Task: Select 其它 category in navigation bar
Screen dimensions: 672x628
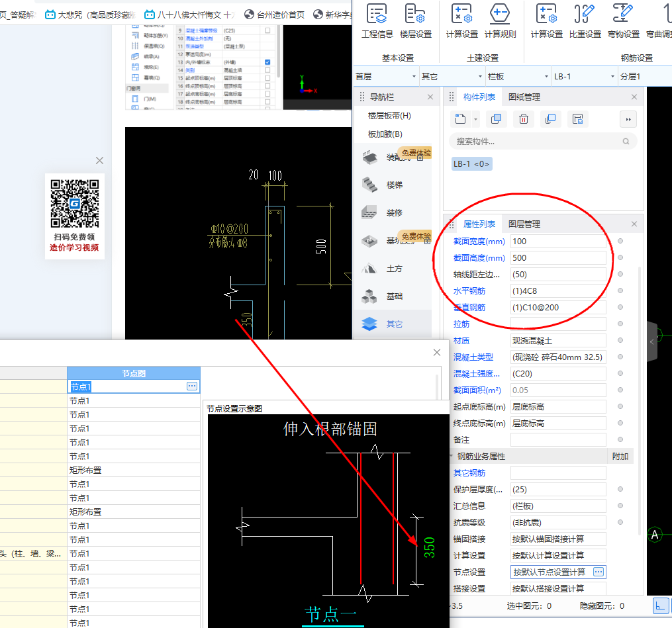Action: [x=395, y=324]
